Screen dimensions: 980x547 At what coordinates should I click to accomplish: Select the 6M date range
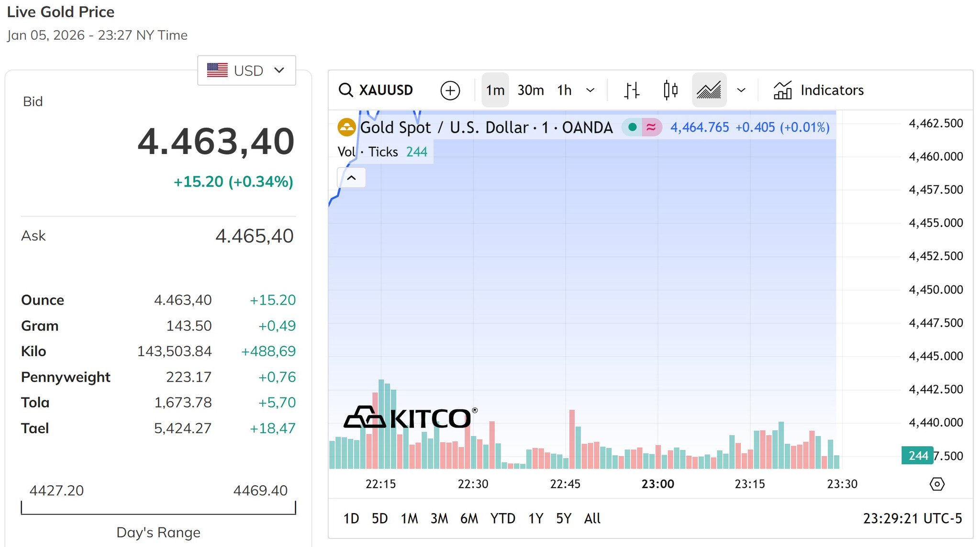pos(469,518)
